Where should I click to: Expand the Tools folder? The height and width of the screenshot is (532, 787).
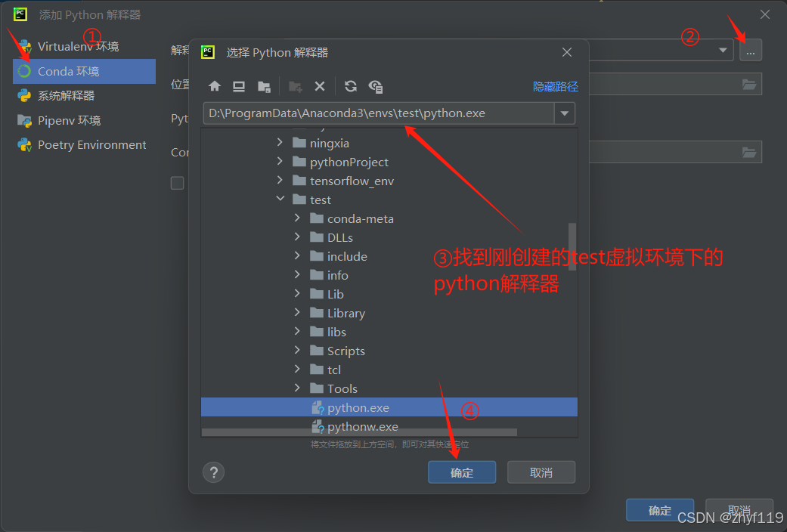tap(297, 388)
